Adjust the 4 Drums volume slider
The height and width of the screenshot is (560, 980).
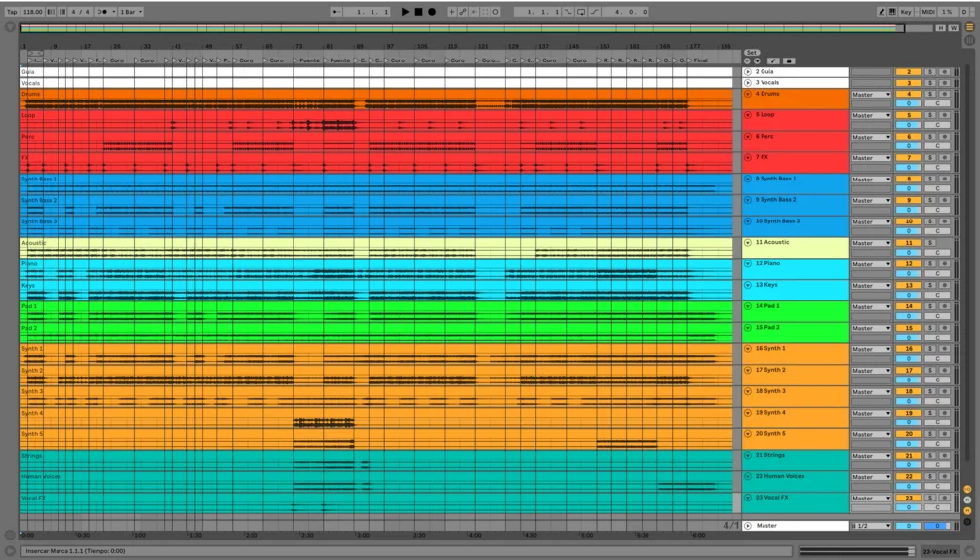point(909,103)
